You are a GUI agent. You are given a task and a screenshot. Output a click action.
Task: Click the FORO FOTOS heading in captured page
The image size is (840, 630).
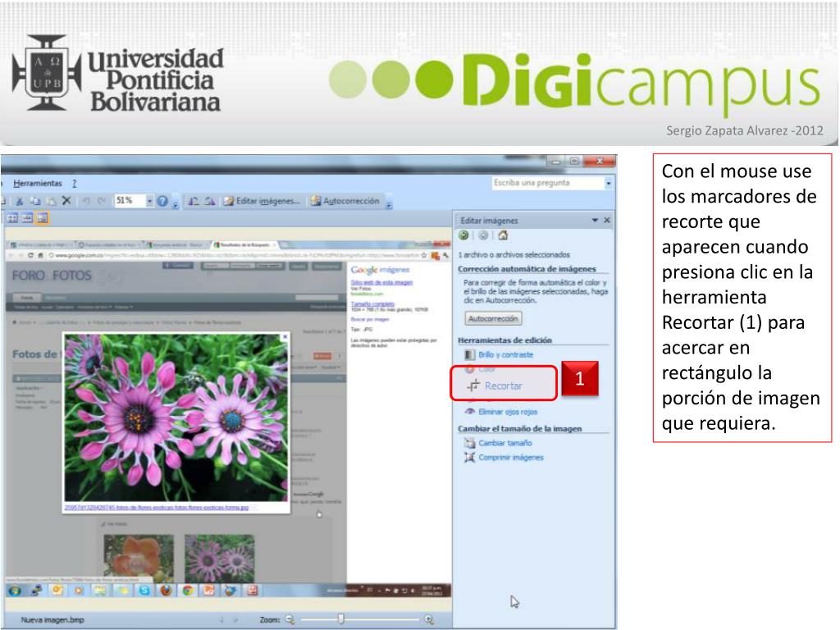(52, 276)
